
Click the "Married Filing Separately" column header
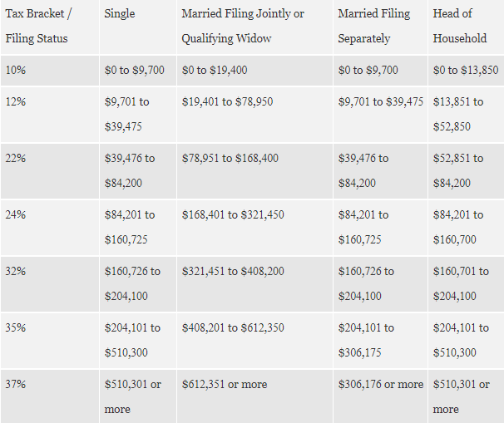click(374, 26)
